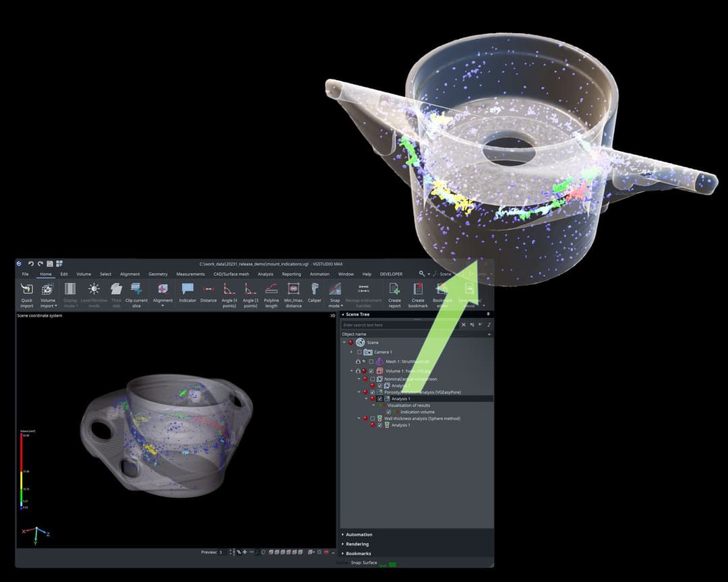Expand the Automation panel

(x=359, y=535)
